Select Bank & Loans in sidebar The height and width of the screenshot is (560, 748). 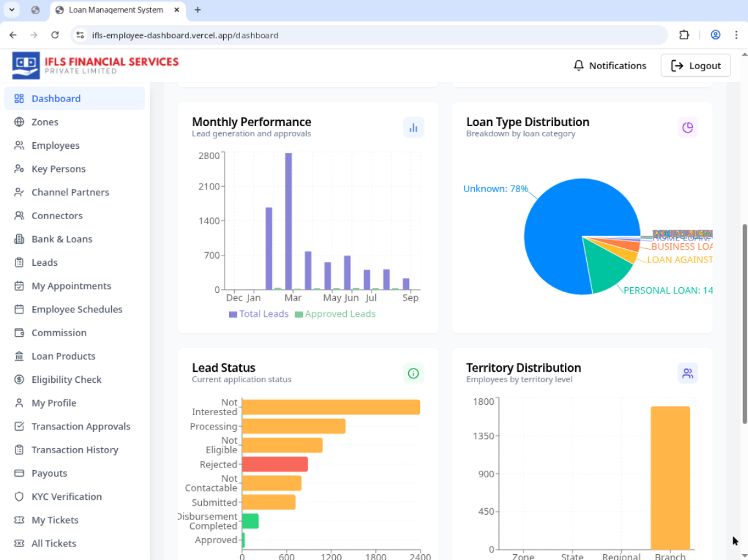coord(61,239)
